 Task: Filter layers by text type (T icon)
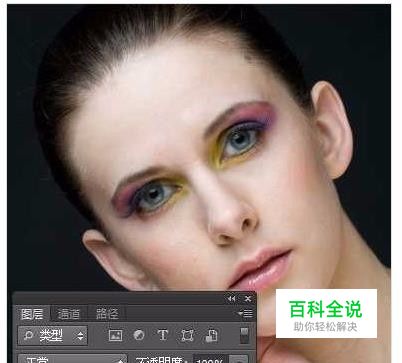[x=162, y=335]
